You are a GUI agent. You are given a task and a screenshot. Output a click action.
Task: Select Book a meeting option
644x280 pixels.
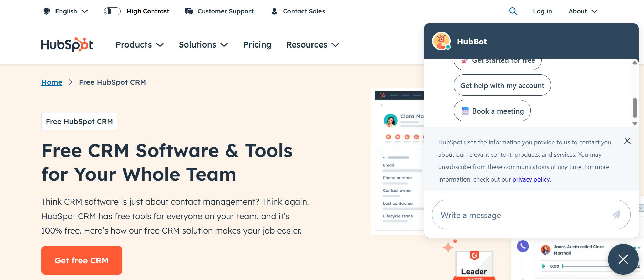[492, 111]
